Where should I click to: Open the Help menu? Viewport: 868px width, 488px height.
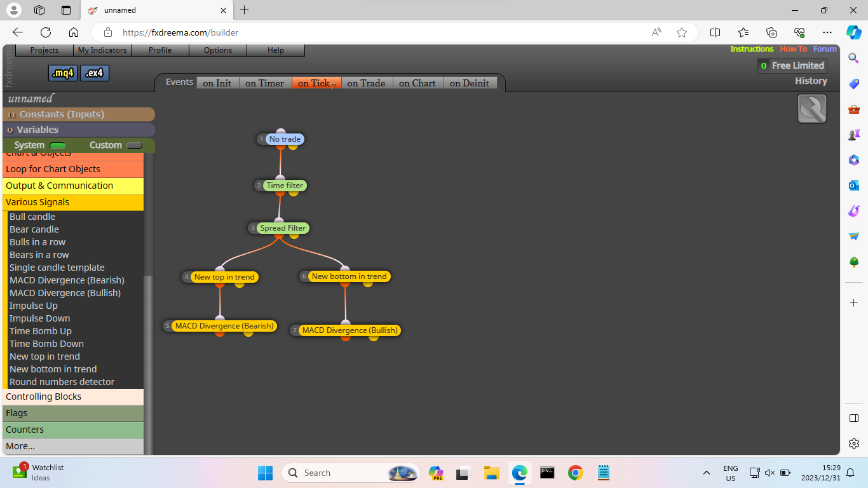pyautogui.click(x=276, y=50)
